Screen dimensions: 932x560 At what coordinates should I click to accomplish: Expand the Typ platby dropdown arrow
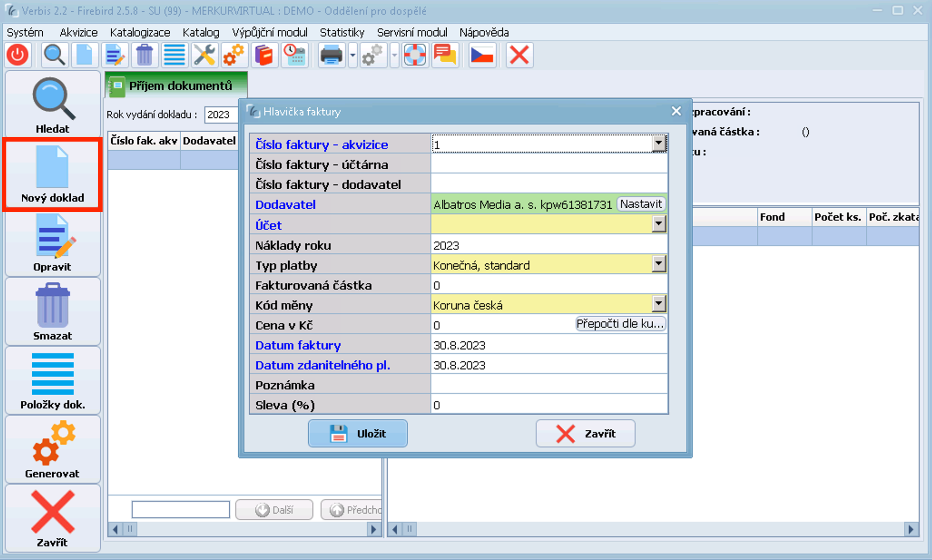coord(659,264)
